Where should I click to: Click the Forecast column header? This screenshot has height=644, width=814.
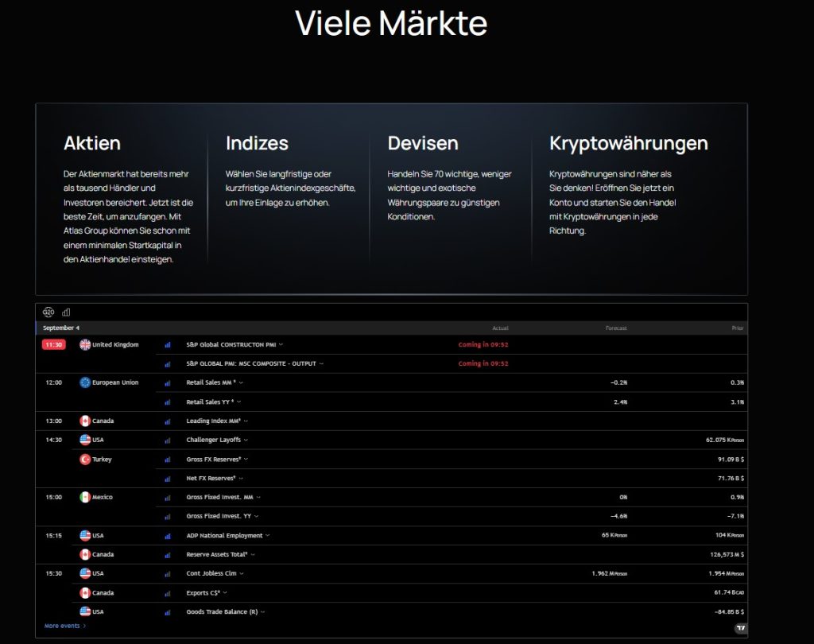616,328
